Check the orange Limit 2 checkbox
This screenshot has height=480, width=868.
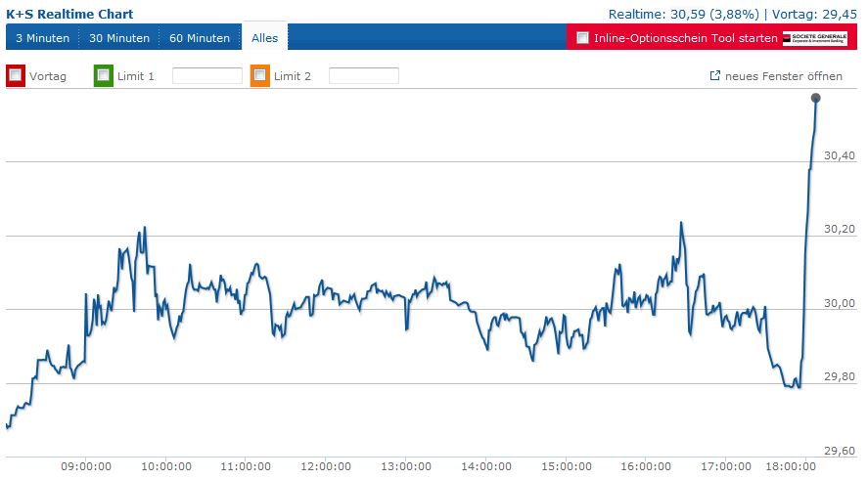click(x=260, y=75)
